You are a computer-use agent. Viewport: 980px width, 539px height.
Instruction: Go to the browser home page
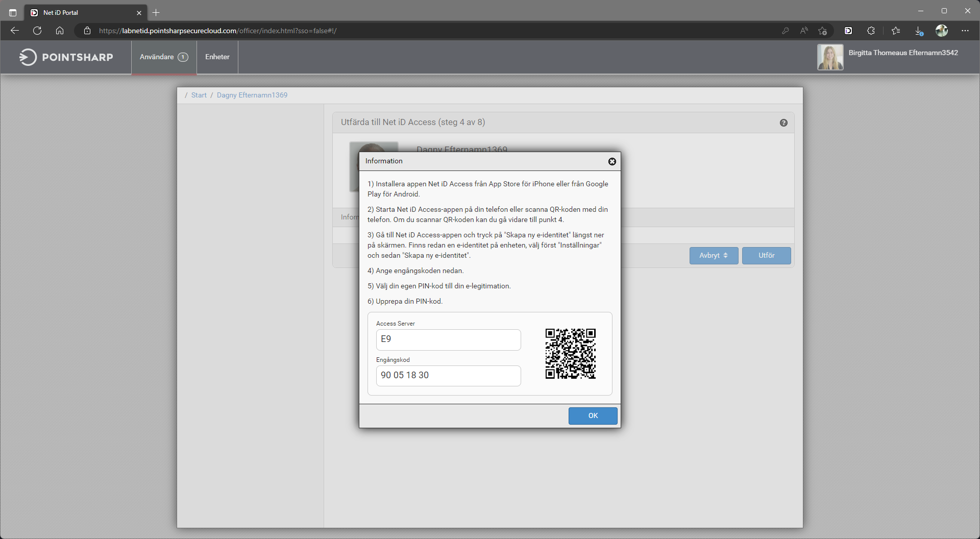coord(60,31)
